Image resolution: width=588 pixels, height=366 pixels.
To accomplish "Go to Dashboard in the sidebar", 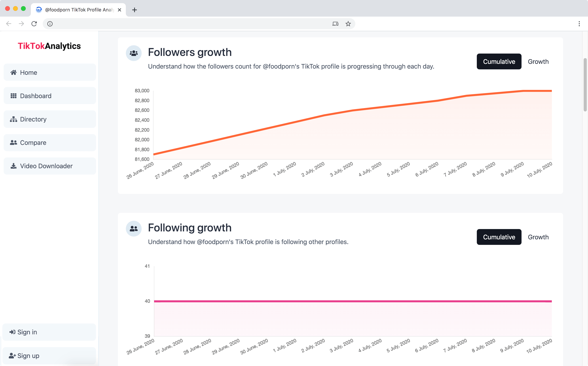I will pos(50,96).
